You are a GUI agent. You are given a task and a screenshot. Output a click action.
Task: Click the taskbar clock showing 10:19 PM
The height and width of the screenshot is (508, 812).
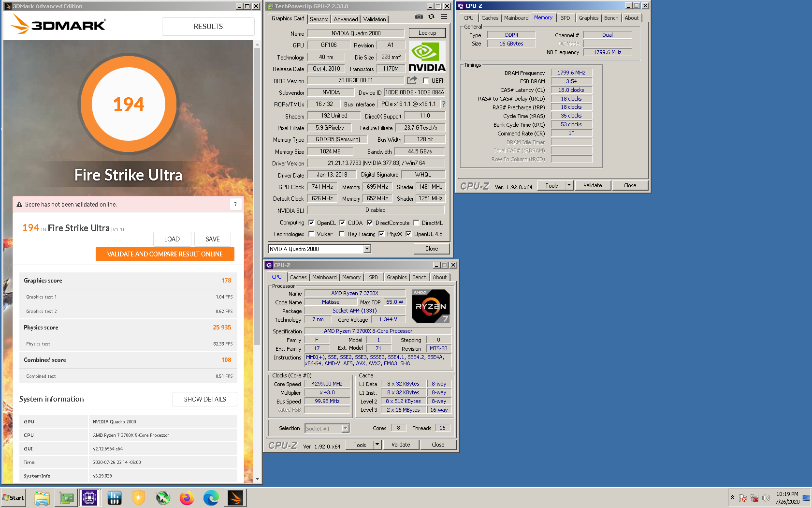point(787,498)
